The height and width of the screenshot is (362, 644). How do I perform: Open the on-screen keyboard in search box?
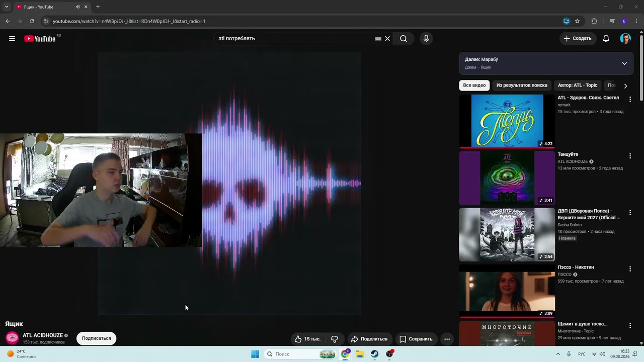coord(378,39)
